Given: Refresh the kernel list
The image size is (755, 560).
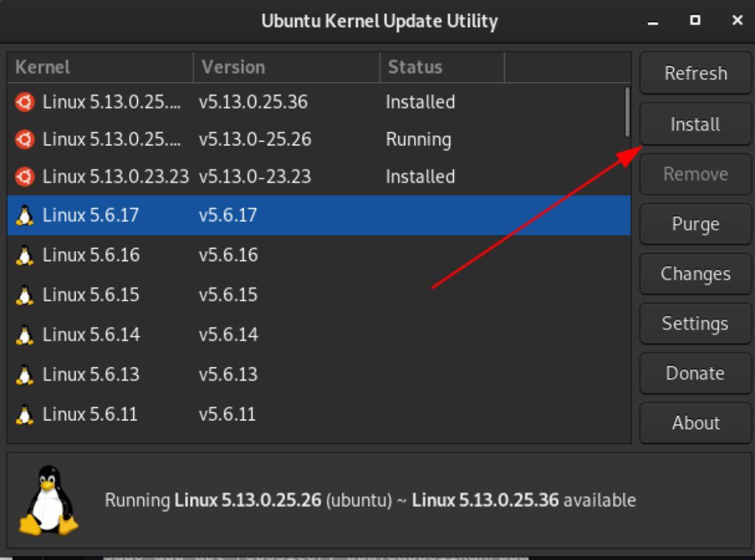Looking at the screenshot, I should pos(695,74).
